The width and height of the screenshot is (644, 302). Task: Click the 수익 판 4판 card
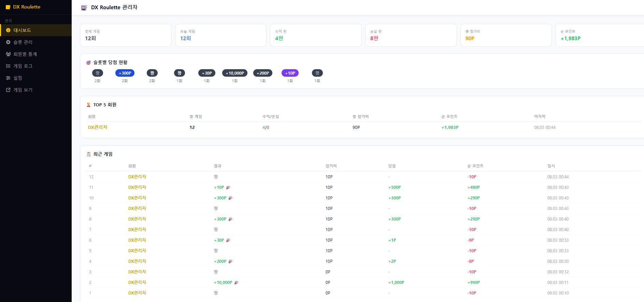point(316,35)
